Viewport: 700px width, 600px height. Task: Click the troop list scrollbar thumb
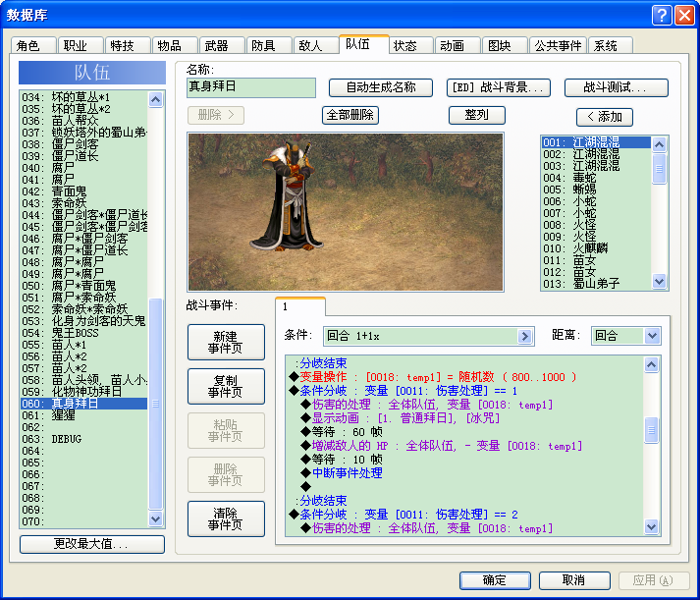coord(155,404)
